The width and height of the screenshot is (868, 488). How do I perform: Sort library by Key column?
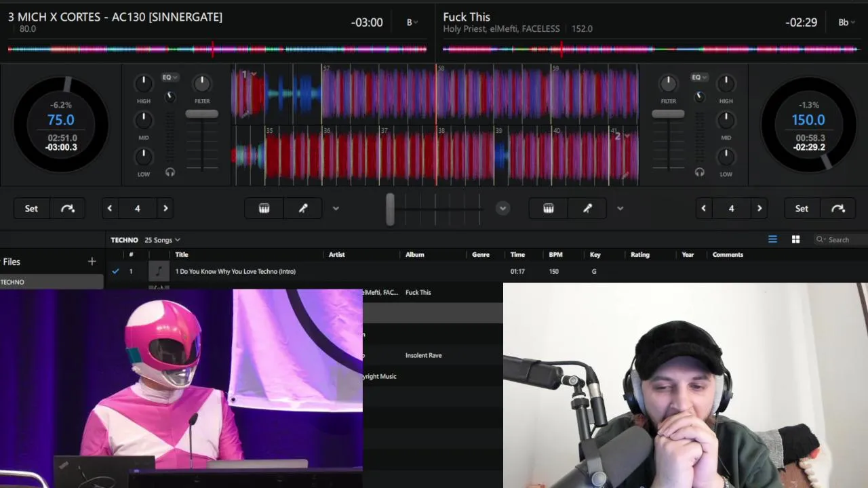point(595,255)
